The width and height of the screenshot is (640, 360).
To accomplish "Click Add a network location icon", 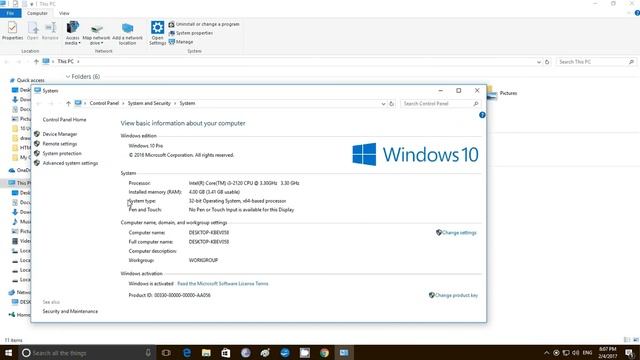I will pos(127,33).
